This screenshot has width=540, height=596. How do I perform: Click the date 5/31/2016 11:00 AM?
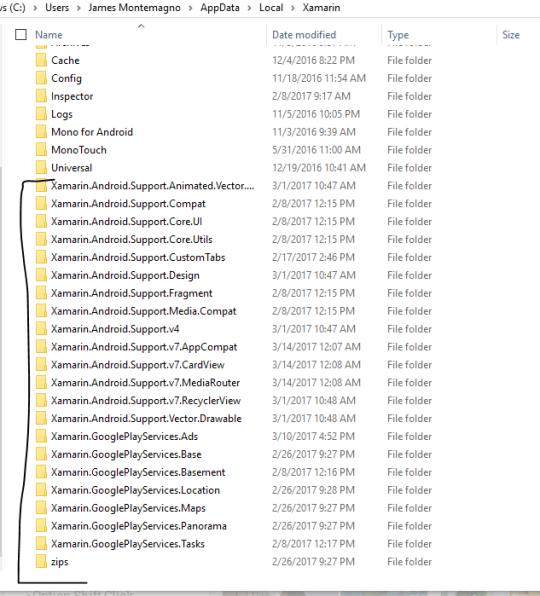[316, 149]
